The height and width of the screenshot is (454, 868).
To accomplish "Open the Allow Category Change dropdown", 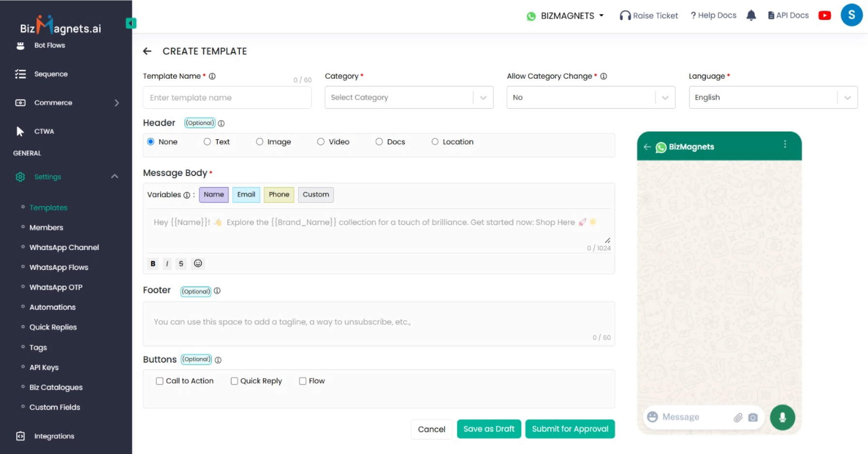I will pyautogui.click(x=591, y=97).
